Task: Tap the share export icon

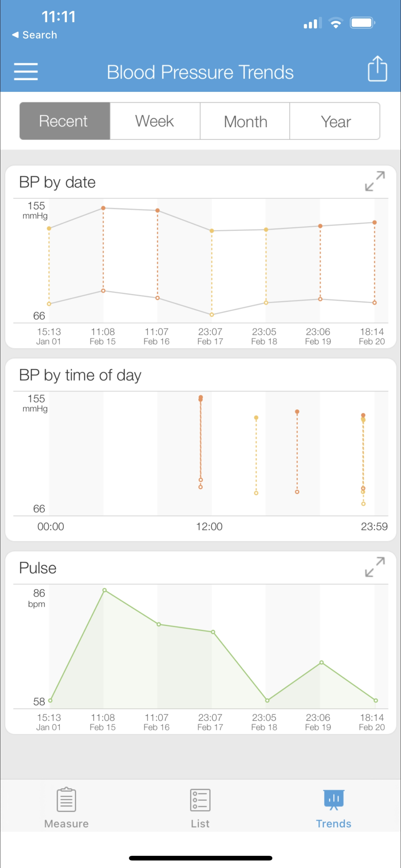Action: (377, 69)
